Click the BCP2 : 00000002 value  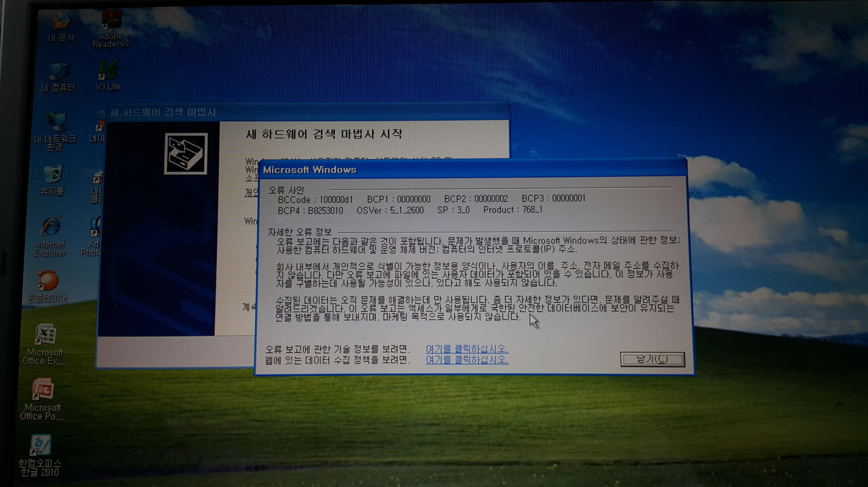476,199
